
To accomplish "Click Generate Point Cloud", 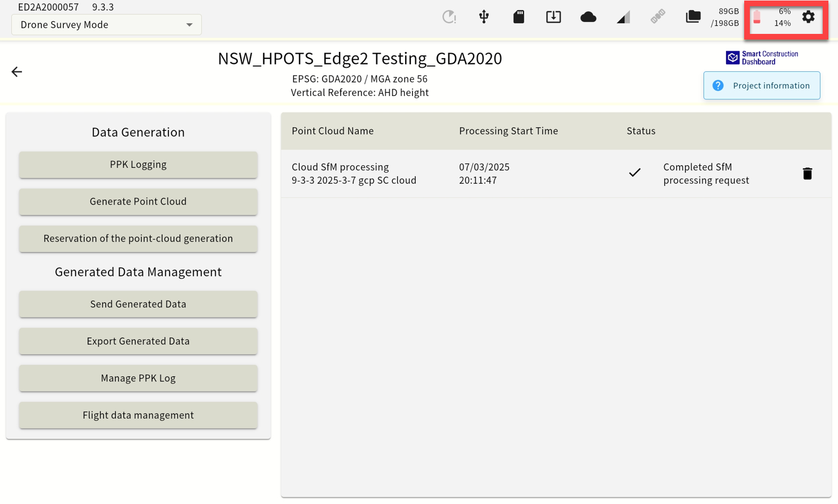I will [x=138, y=202].
